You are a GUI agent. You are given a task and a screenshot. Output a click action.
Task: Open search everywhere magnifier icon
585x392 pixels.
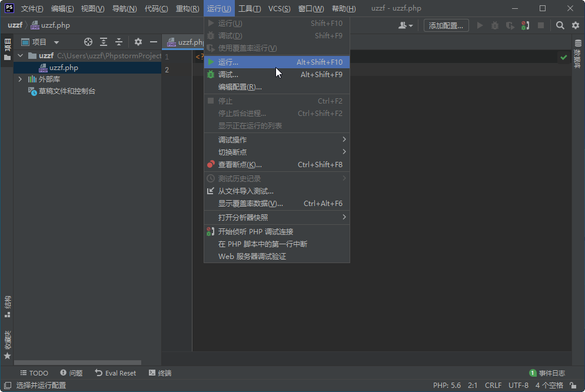click(560, 25)
